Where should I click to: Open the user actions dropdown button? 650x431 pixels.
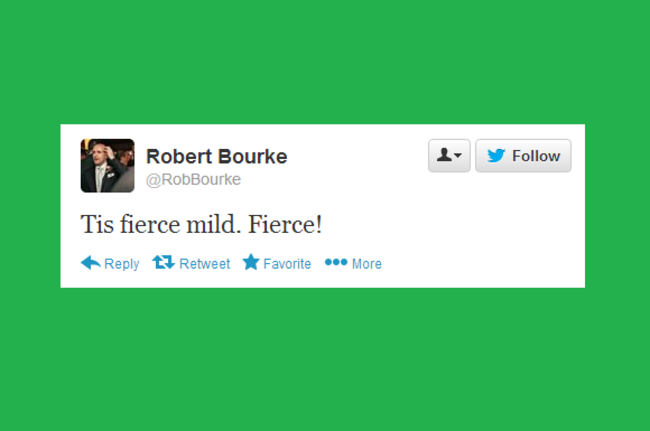[449, 155]
